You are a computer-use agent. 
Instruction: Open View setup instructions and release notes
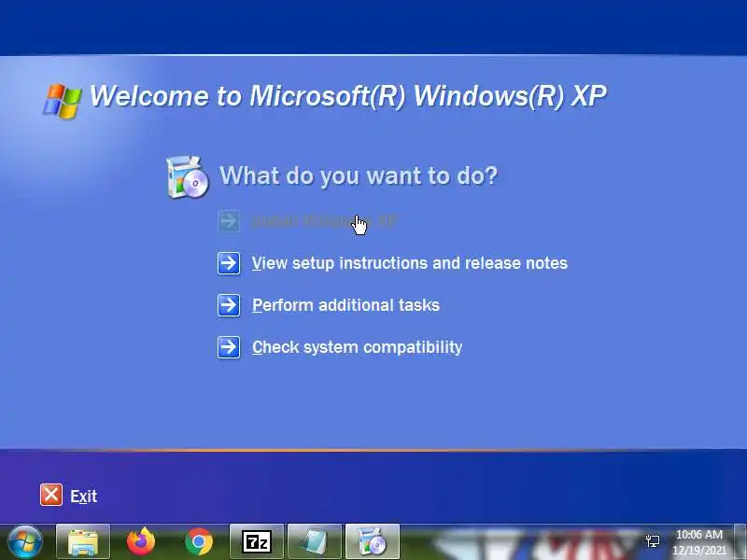[x=410, y=263]
